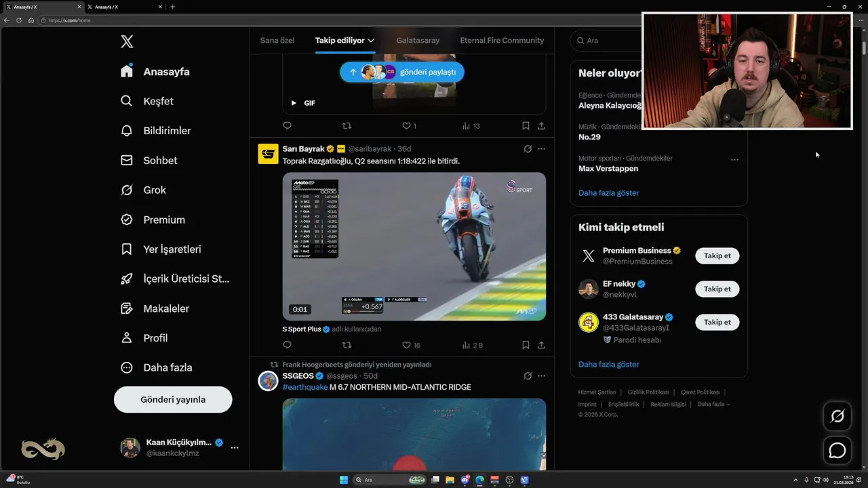The image size is (868, 488).
Task: Open Grok from the sidebar
Action: point(144,190)
